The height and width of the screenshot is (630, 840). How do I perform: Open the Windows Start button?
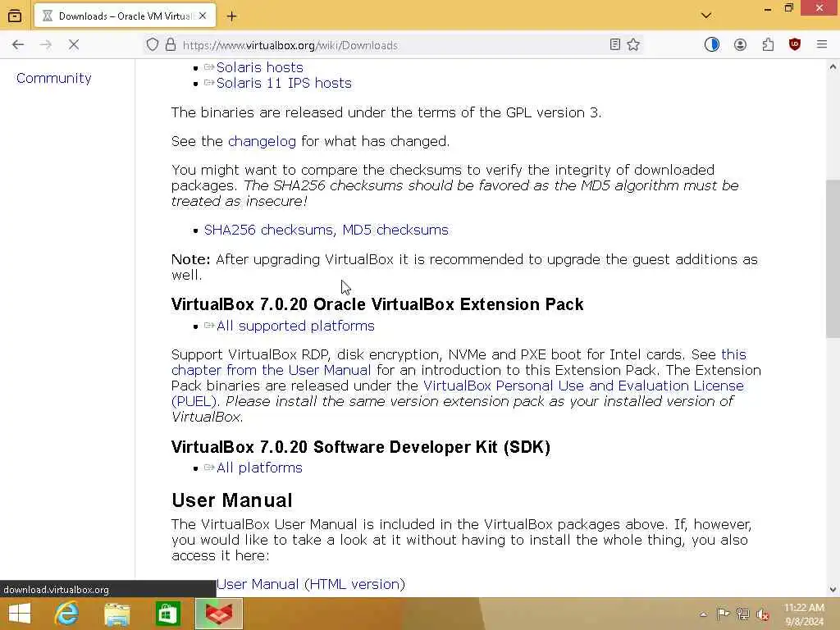tap(20, 614)
